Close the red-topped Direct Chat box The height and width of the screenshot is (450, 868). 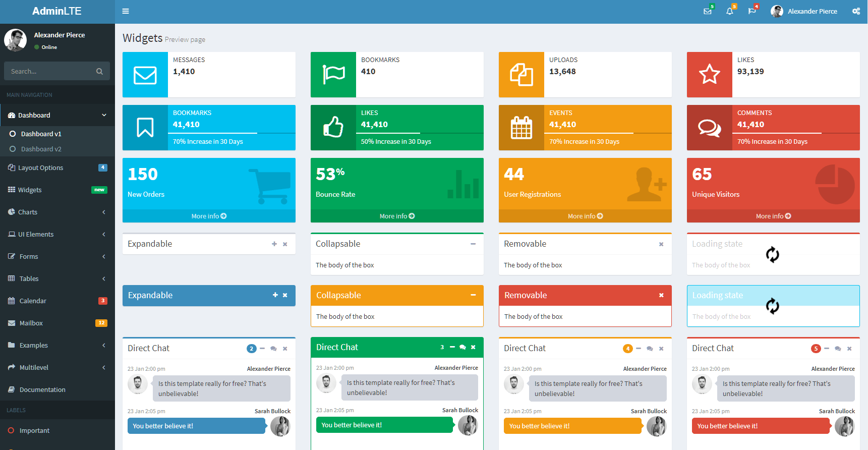click(x=849, y=349)
